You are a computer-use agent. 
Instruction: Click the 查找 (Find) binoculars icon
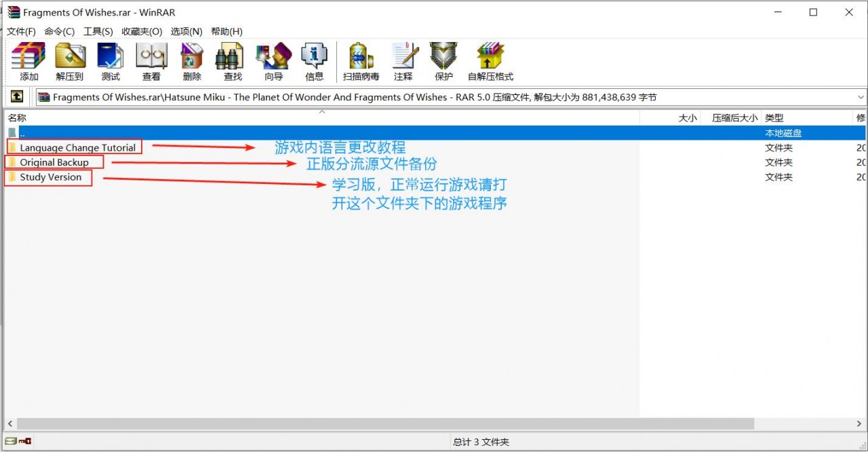pos(233,62)
